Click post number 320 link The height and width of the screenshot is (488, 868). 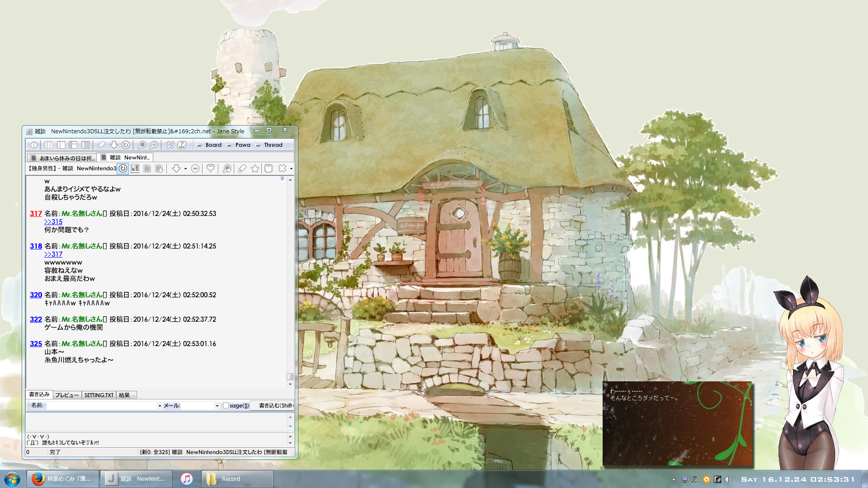[36, 295]
